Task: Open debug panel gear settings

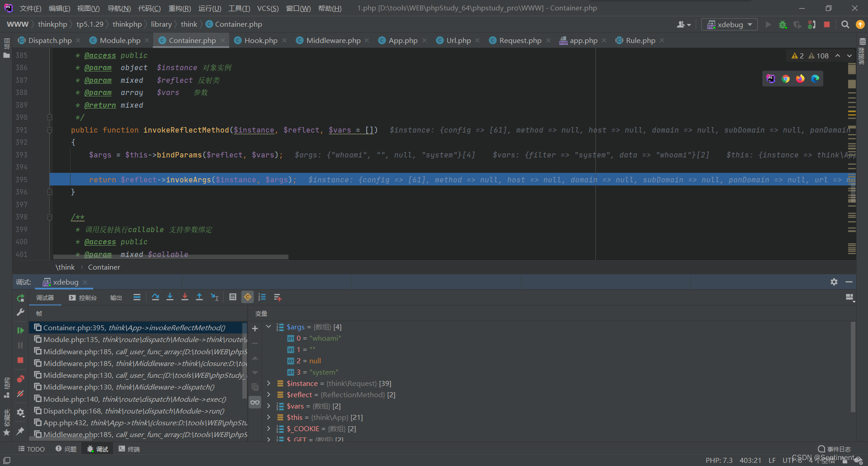Action: coord(834,282)
